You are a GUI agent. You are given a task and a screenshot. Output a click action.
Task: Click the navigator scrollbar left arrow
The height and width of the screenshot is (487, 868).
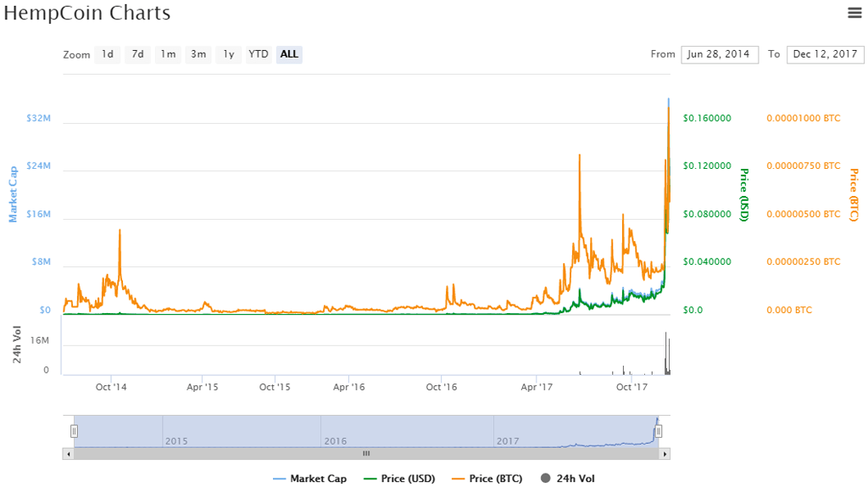pyautogui.click(x=68, y=454)
